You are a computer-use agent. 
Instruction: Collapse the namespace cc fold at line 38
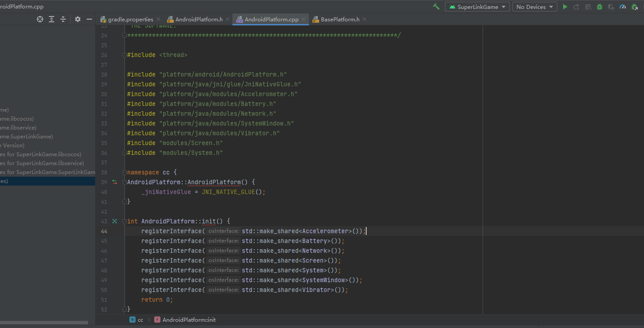(x=124, y=172)
